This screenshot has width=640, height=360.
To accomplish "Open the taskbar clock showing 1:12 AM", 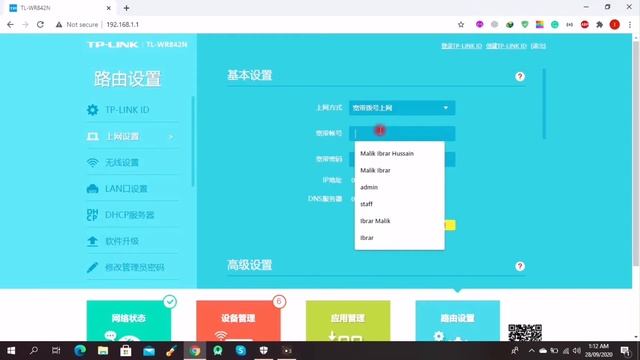I will [598, 351].
